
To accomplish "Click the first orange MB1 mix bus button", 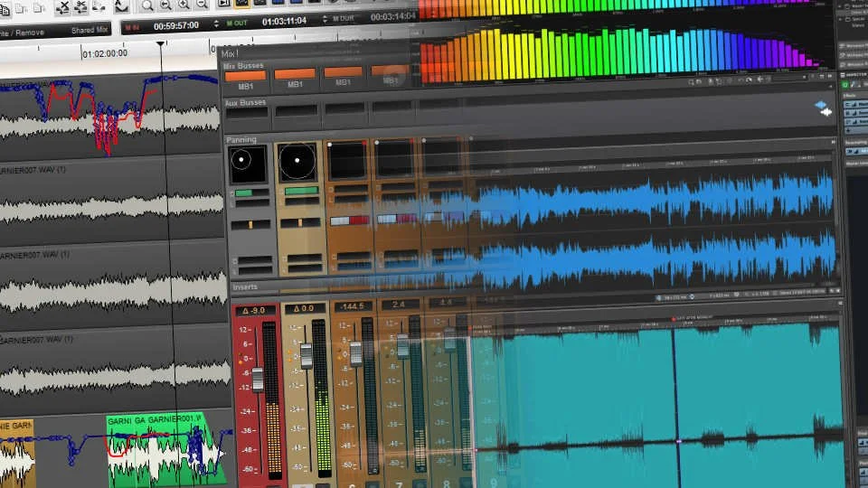I will [245, 75].
